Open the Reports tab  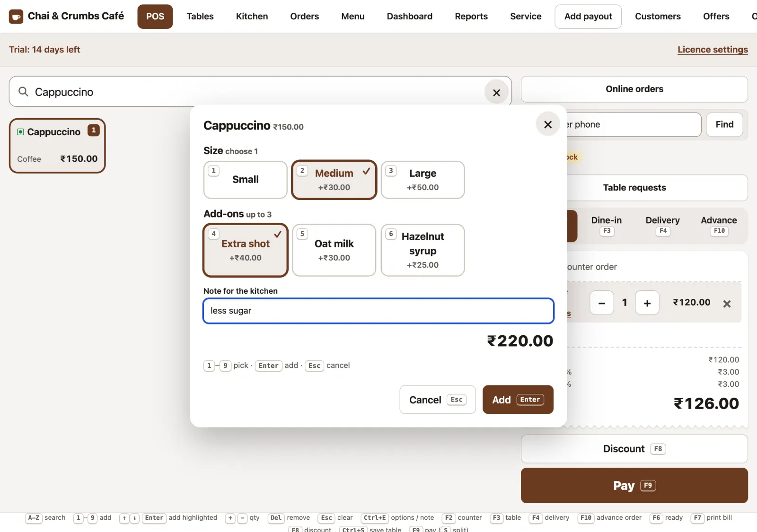tap(471, 17)
